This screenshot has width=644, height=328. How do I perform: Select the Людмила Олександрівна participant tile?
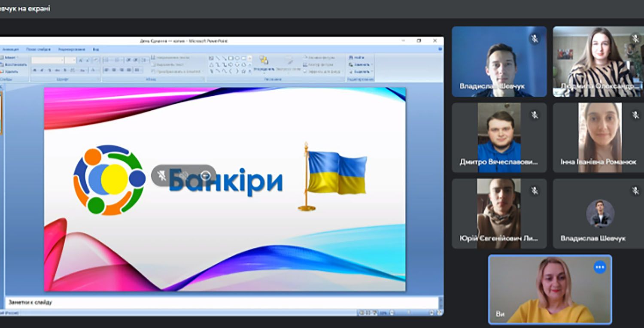[x=598, y=61]
